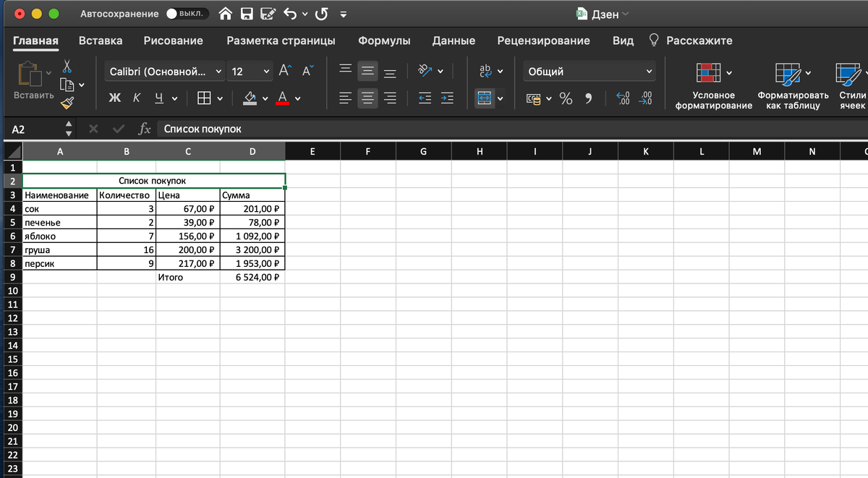Screen dimensions: 868x478
Task: Click the Save floppy icon
Action: click(x=247, y=14)
